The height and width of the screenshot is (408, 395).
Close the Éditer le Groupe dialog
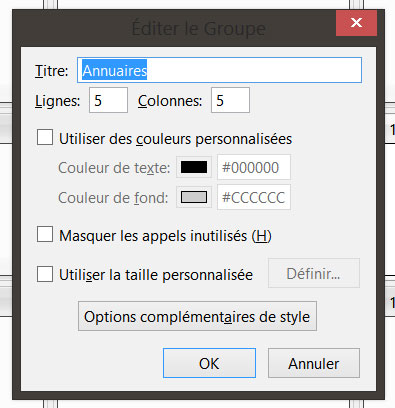pos(356,23)
